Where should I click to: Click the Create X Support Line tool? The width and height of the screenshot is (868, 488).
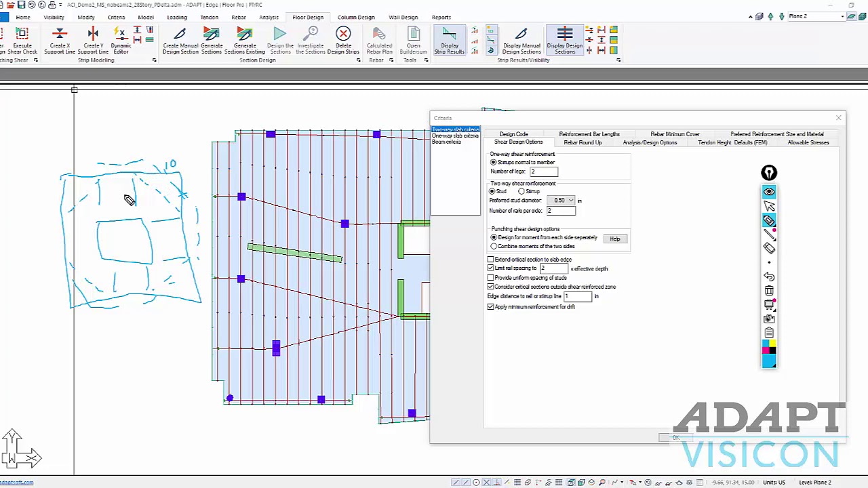(60, 41)
